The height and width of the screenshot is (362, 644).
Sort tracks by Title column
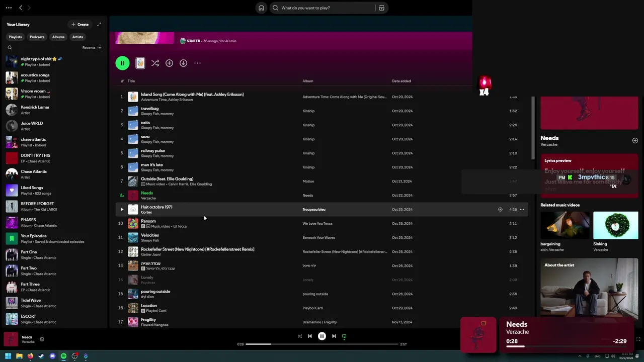pos(131,81)
